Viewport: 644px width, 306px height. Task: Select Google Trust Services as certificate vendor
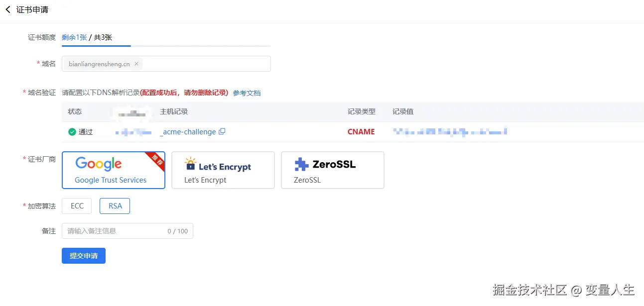(x=114, y=170)
